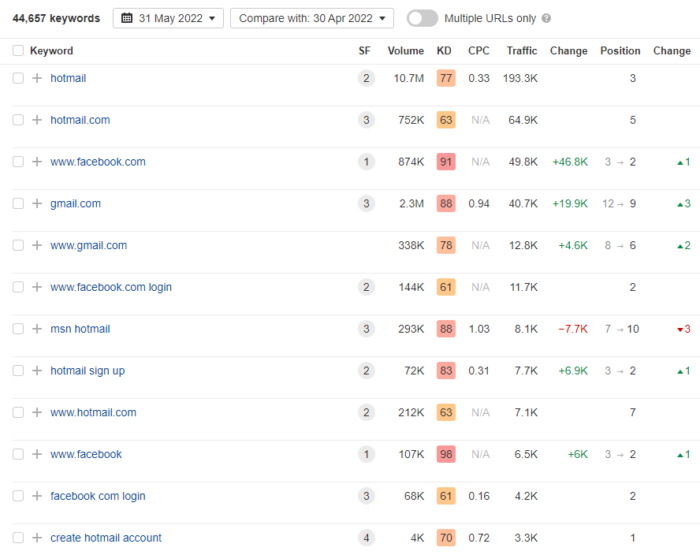Viewport: 700px width, 555px height.
Task: Click traffic change +46.8K for www.facebook.com
Action: [x=570, y=162]
